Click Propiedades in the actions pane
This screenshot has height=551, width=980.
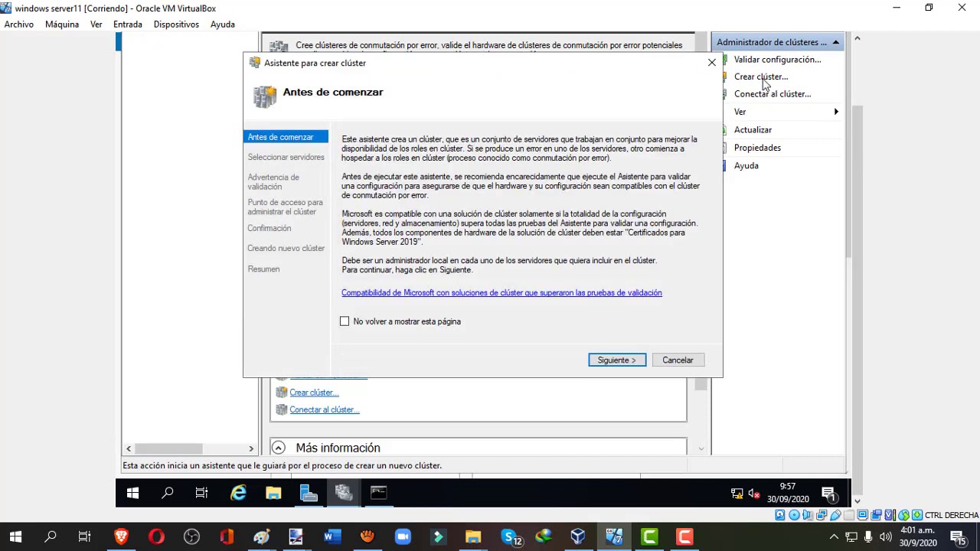point(757,148)
